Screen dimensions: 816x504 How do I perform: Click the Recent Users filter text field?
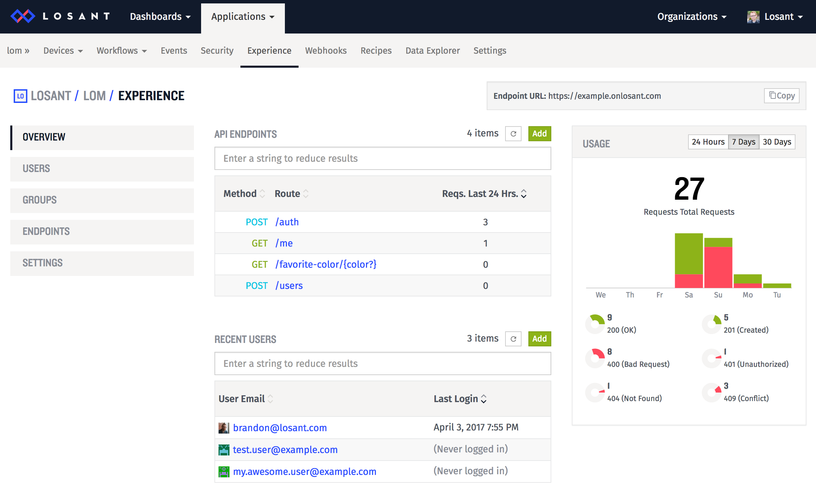click(x=382, y=363)
